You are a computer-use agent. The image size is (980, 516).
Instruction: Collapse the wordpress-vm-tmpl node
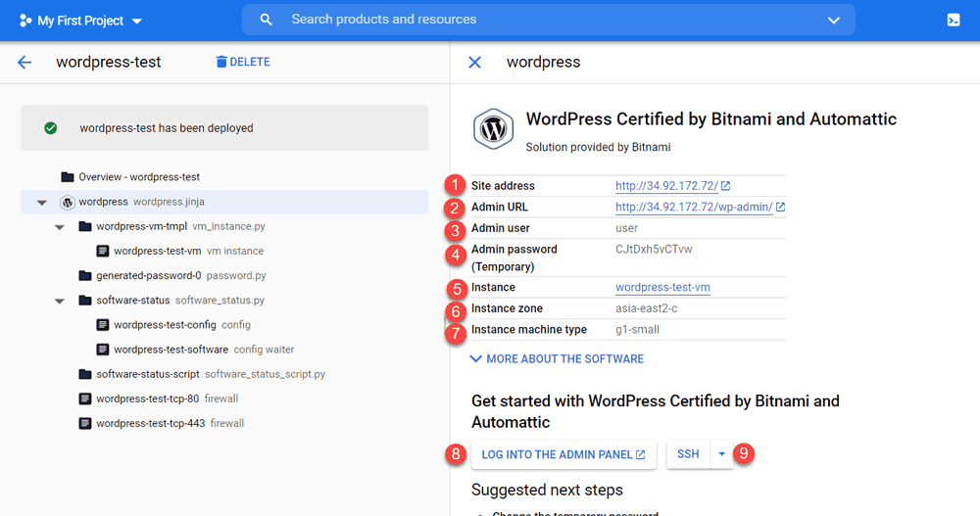tap(60, 227)
